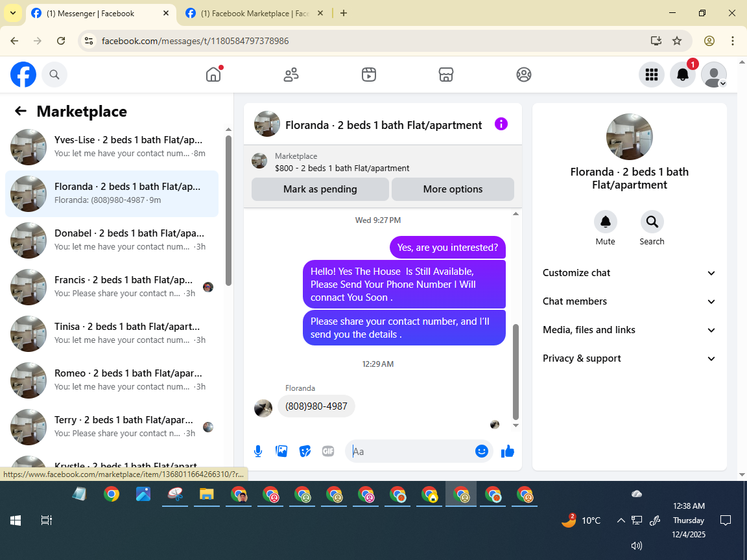Open conversation information purple i icon

(x=501, y=124)
